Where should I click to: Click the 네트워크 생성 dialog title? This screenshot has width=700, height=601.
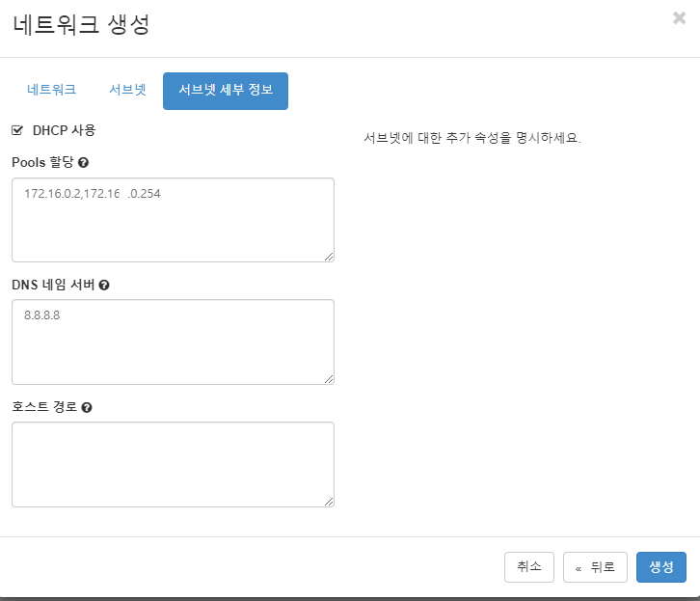81,24
